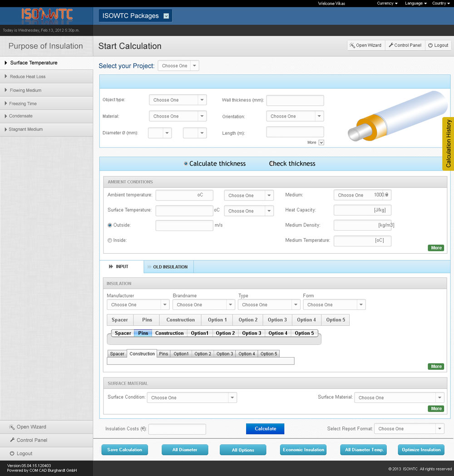Viewport: 454px width, 476px height.
Task: Open the Currency menu
Action: pyautogui.click(x=387, y=3)
